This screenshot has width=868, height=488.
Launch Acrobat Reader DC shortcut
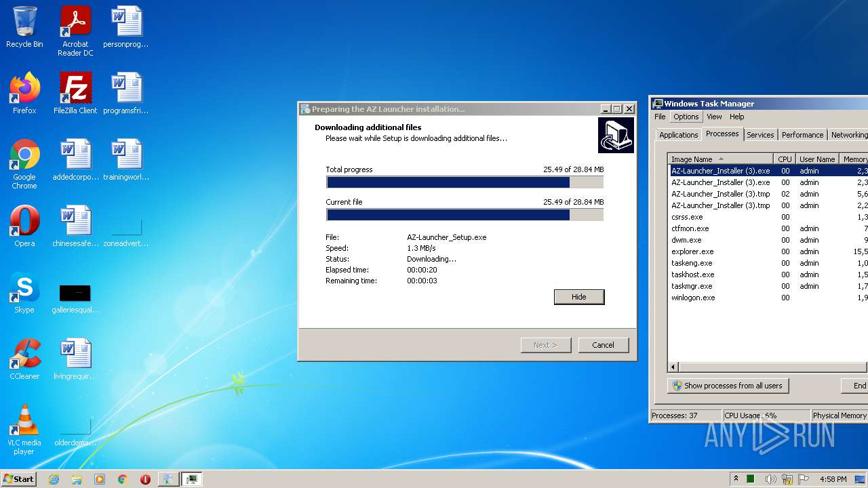[x=75, y=31]
